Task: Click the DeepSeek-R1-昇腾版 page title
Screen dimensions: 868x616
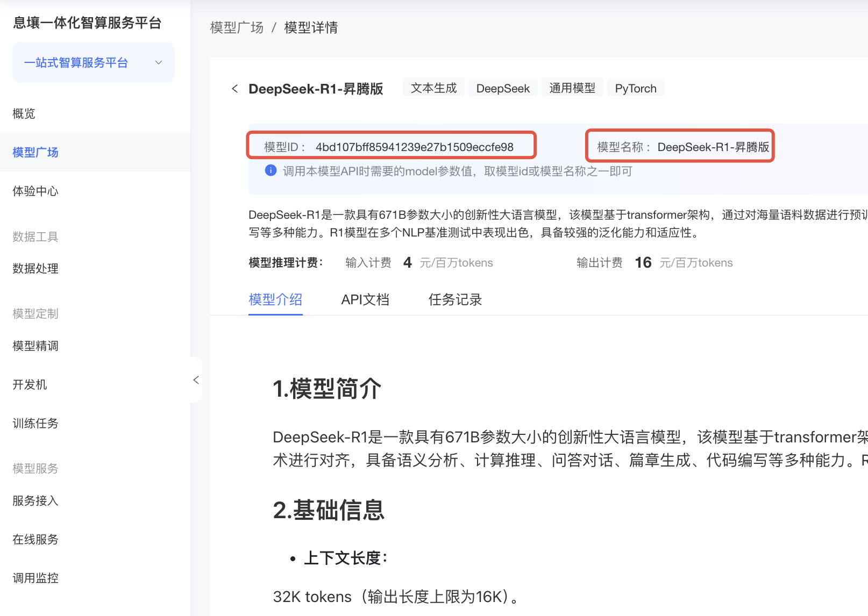Action: pyautogui.click(x=316, y=89)
